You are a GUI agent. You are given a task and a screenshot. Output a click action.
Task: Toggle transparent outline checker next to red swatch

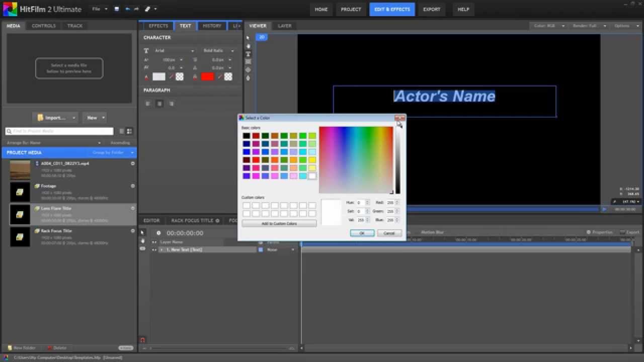(228, 77)
